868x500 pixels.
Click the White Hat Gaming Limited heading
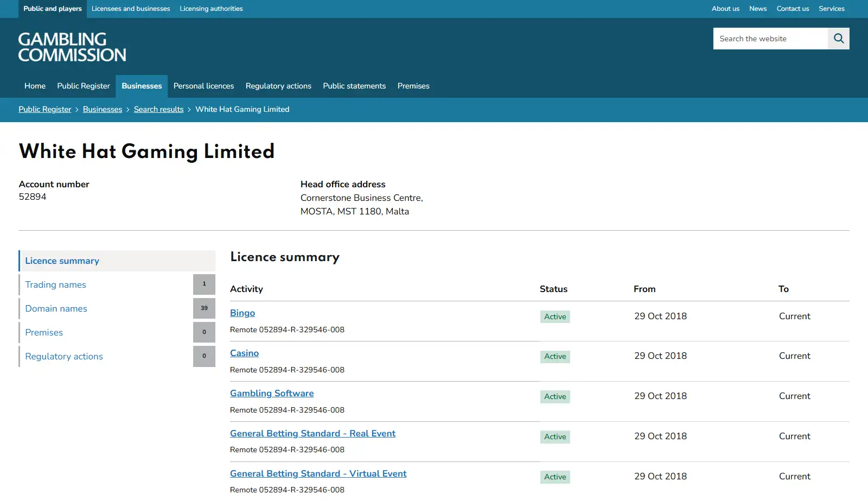point(146,151)
